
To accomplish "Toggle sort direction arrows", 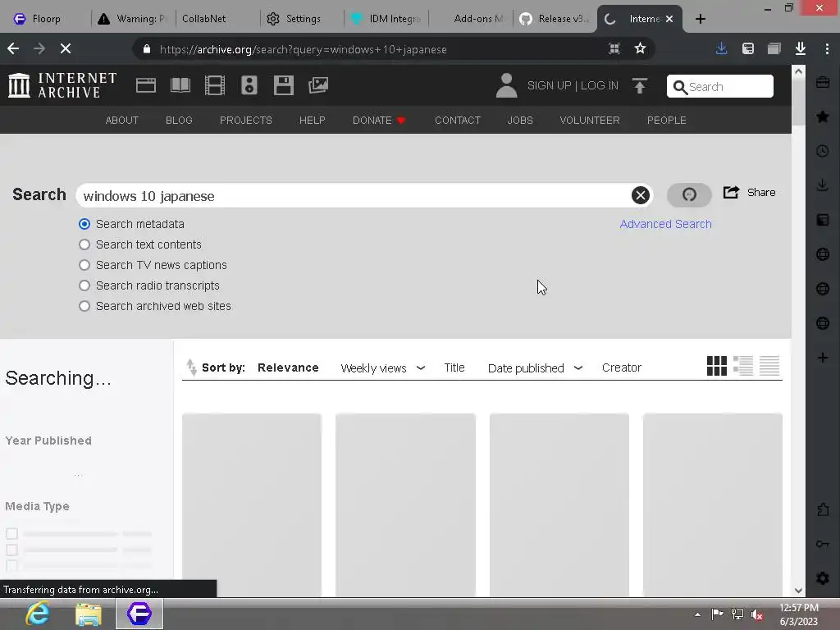I will 191,367.
